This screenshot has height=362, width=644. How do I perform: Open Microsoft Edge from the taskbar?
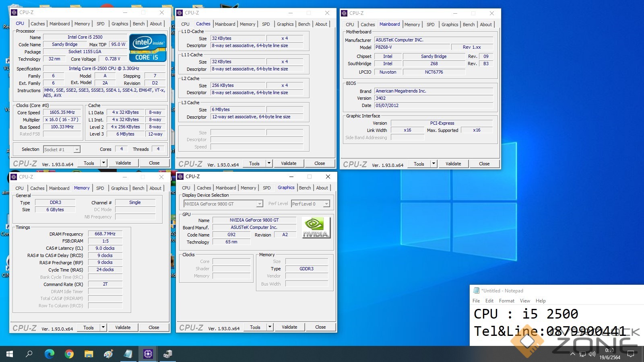click(50, 354)
